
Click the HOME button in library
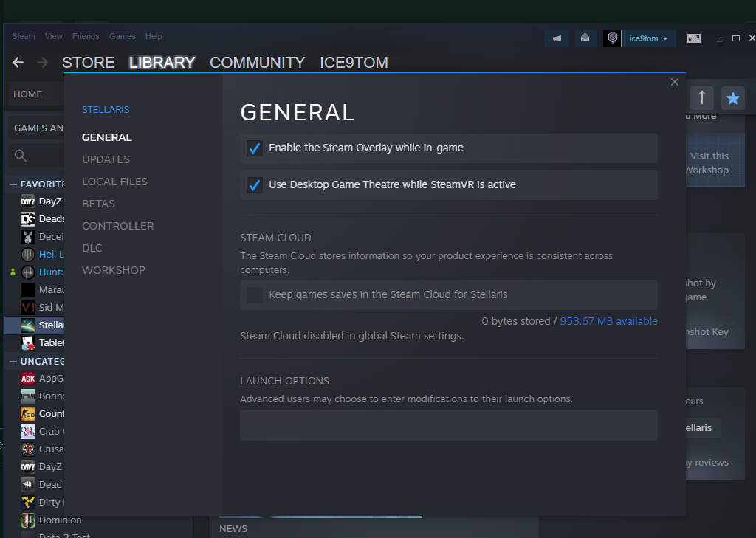point(36,94)
